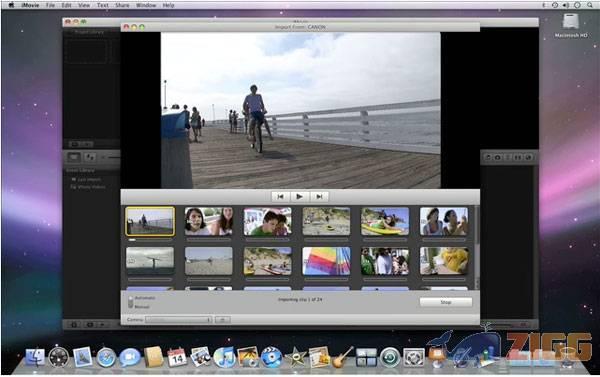The width and height of the screenshot is (600, 377).
Task: Skip to previous clip
Action: [280, 196]
